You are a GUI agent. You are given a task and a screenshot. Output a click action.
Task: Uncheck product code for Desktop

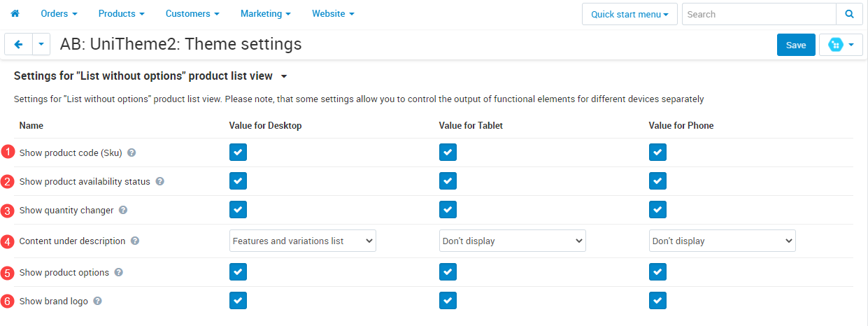[238, 153]
